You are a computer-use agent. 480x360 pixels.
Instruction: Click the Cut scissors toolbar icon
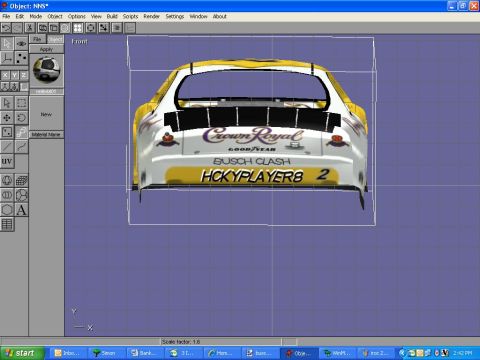tap(30, 28)
